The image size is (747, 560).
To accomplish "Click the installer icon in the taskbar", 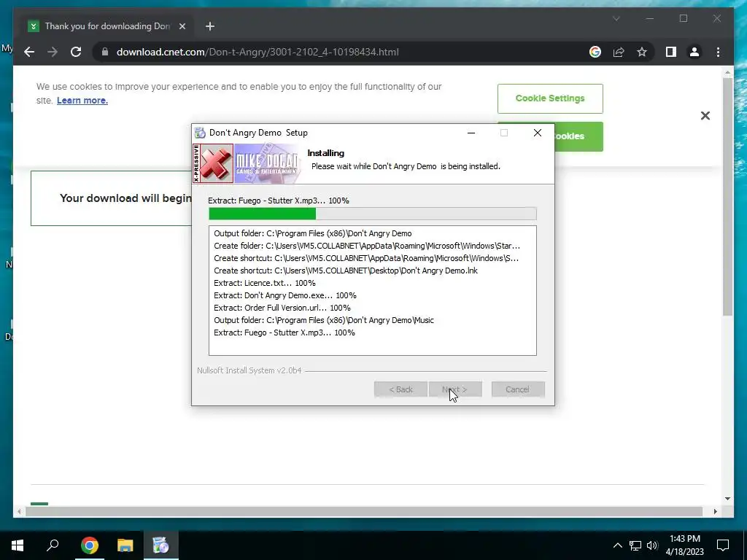I will tap(160, 545).
